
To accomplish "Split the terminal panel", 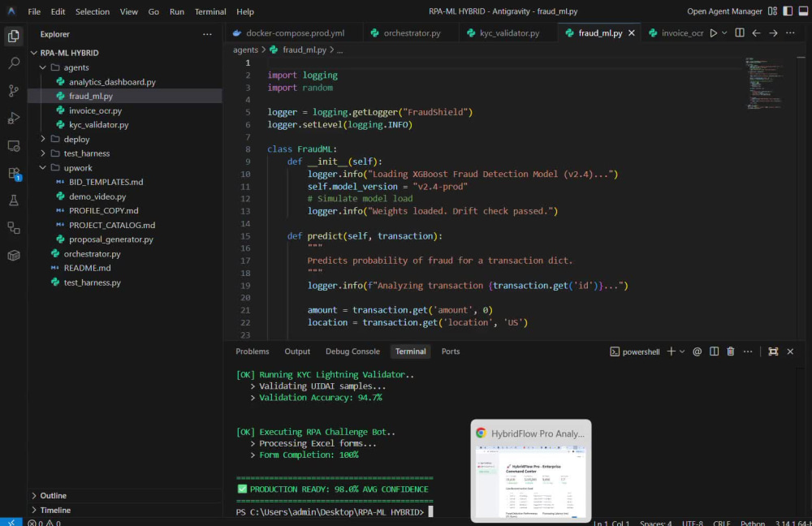I will point(714,351).
